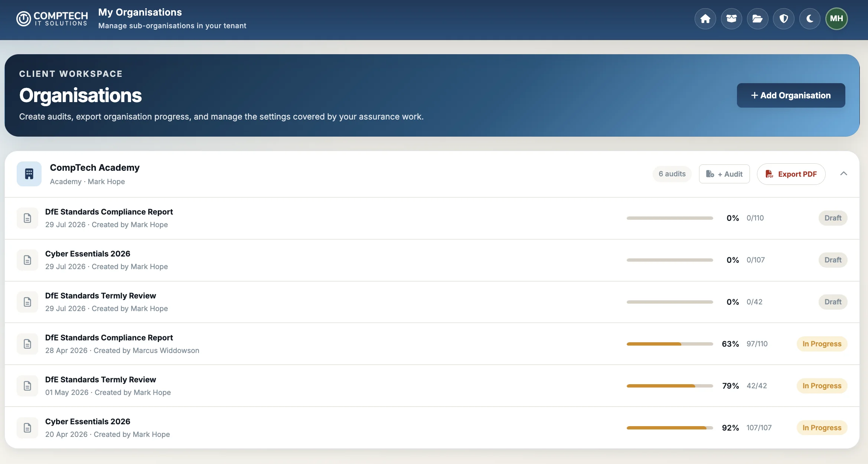
Task: Open DfE Standards Compliance Report dated 29 Jul 2026
Action: [x=432, y=218]
